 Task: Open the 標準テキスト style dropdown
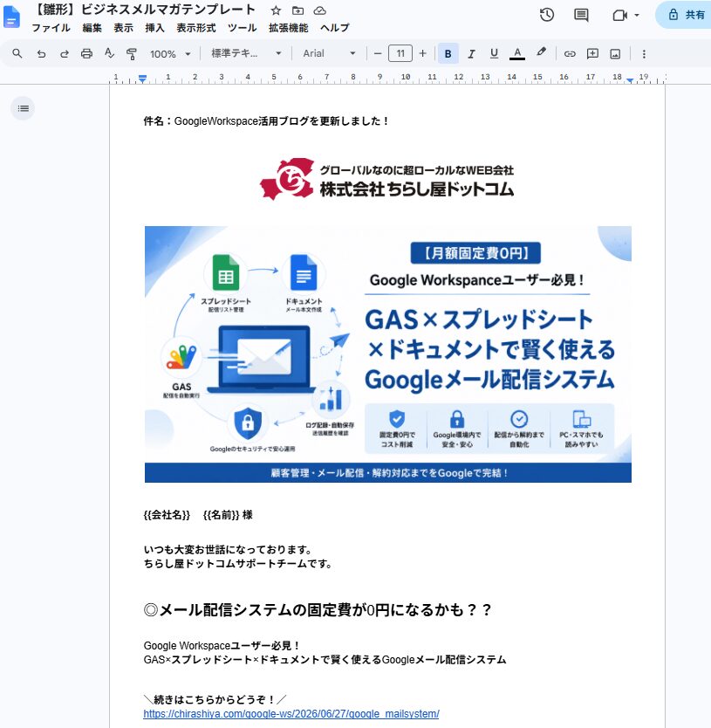246,53
